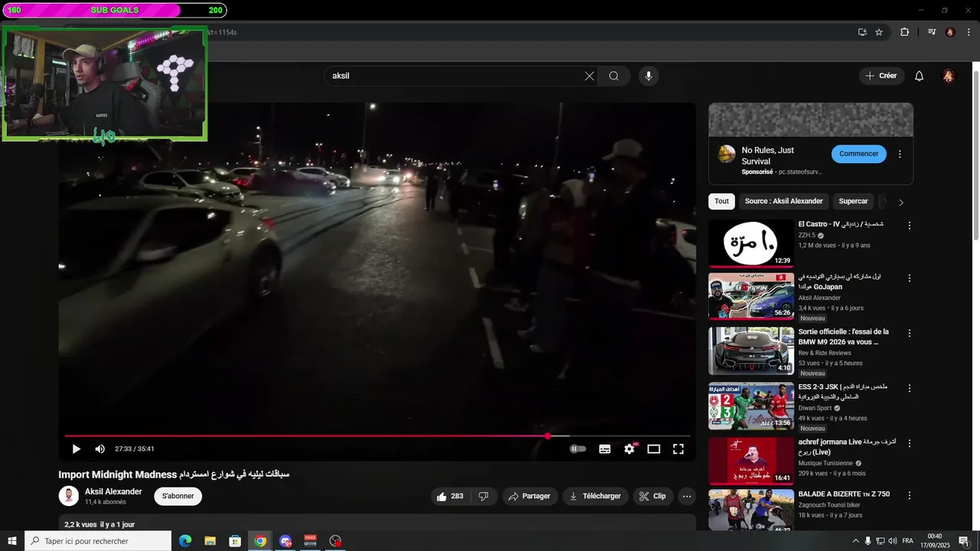Open the achref jormana Live video
Screen dimensions: 980x551
click(x=751, y=461)
